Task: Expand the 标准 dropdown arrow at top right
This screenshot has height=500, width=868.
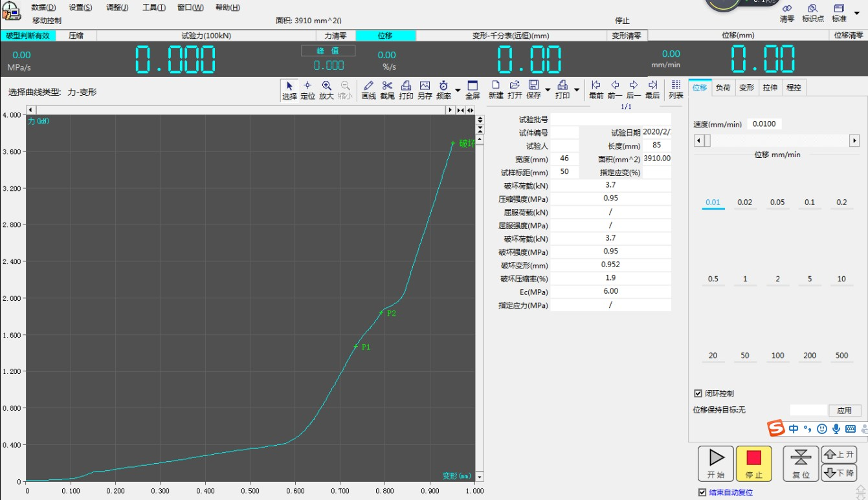Action: click(x=857, y=12)
